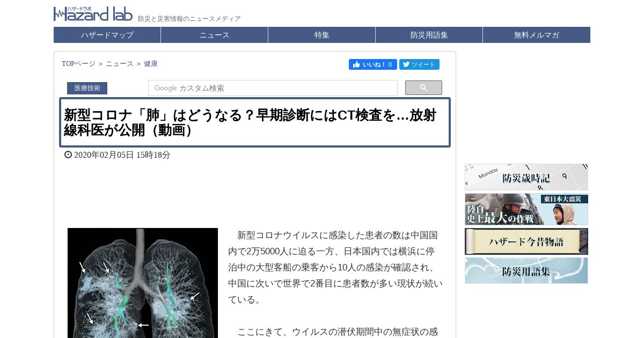
Task: Open the 陸自史上最大の作戦 banner
Action: pyautogui.click(x=526, y=209)
